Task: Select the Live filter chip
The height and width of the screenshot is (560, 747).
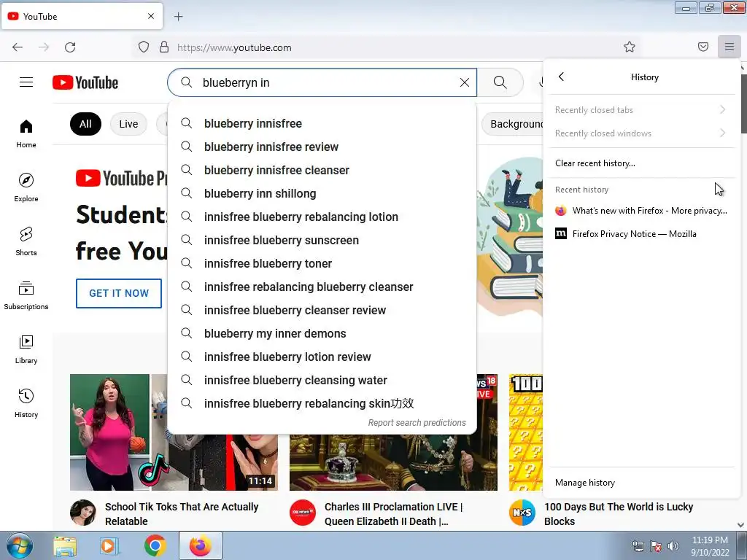Action: [128, 124]
